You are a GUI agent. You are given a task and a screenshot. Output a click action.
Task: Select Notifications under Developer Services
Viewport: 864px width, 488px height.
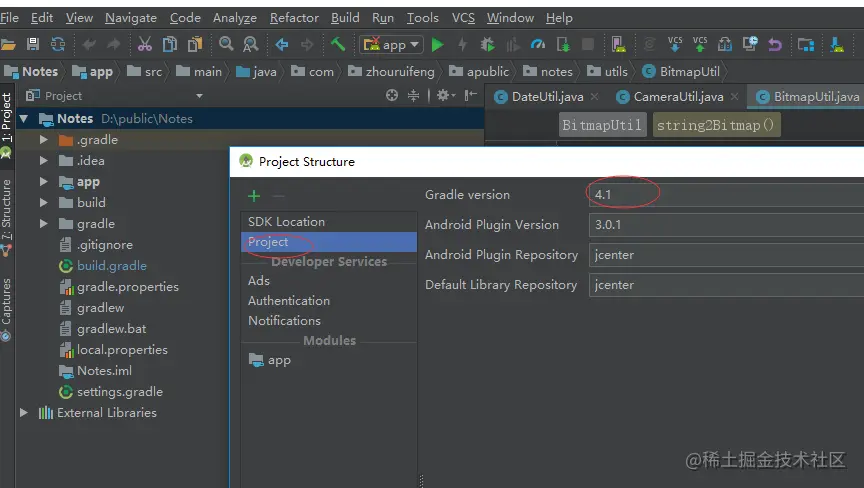coord(329,321)
